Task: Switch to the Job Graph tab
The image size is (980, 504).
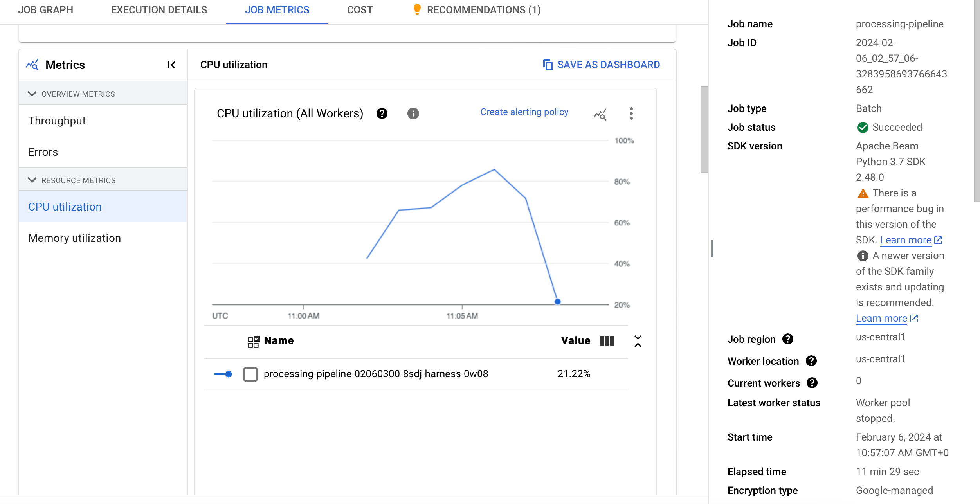Action: click(45, 10)
